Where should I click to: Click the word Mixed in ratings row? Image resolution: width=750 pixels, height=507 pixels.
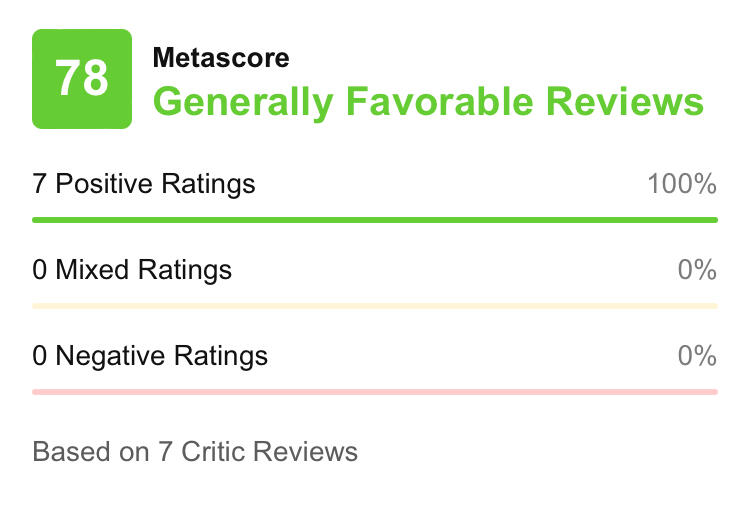[x=92, y=269]
